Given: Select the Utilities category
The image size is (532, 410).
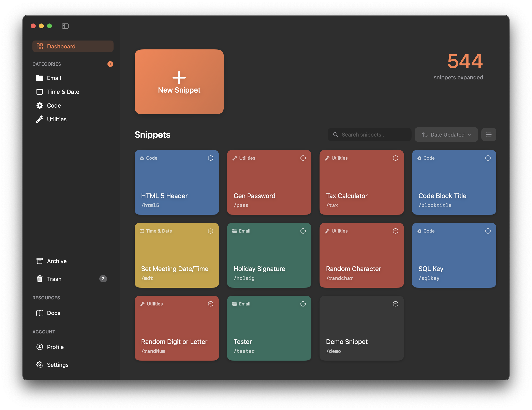Looking at the screenshot, I should coord(57,119).
